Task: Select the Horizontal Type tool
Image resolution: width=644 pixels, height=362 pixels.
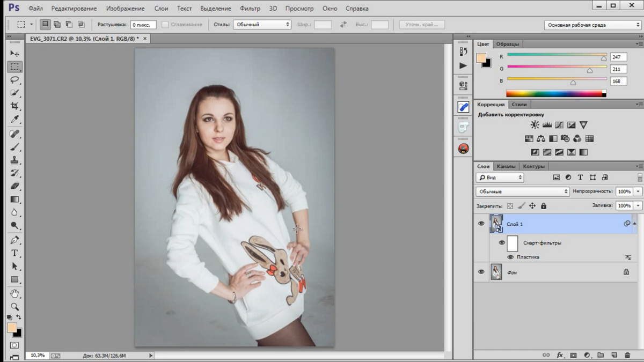Action: tap(14, 253)
